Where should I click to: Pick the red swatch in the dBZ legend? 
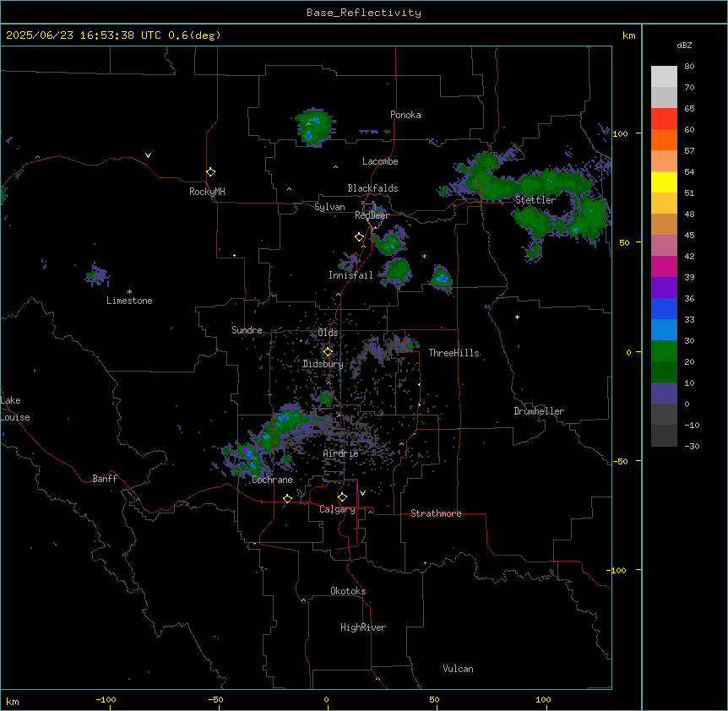(x=664, y=118)
